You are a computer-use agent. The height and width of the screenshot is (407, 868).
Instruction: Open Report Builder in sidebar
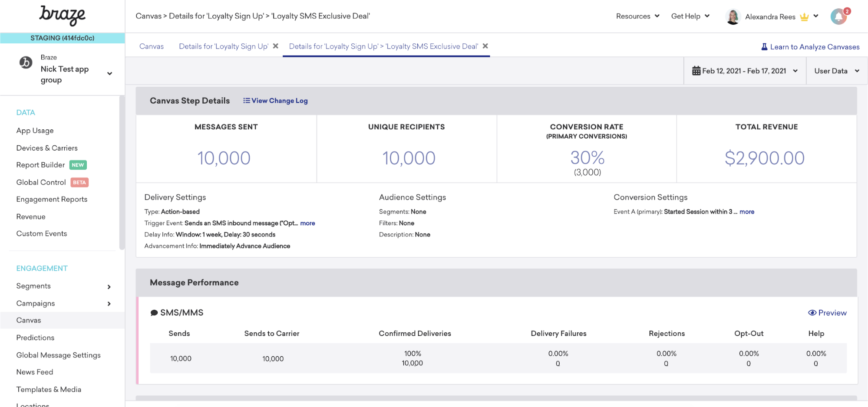pos(40,165)
